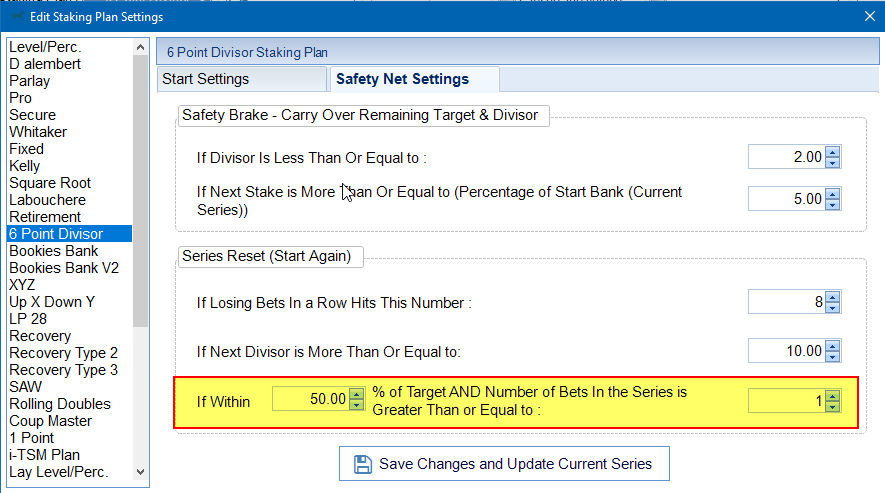Select Kelly staking plan from list

pyautogui.click(x=25, y=166)
